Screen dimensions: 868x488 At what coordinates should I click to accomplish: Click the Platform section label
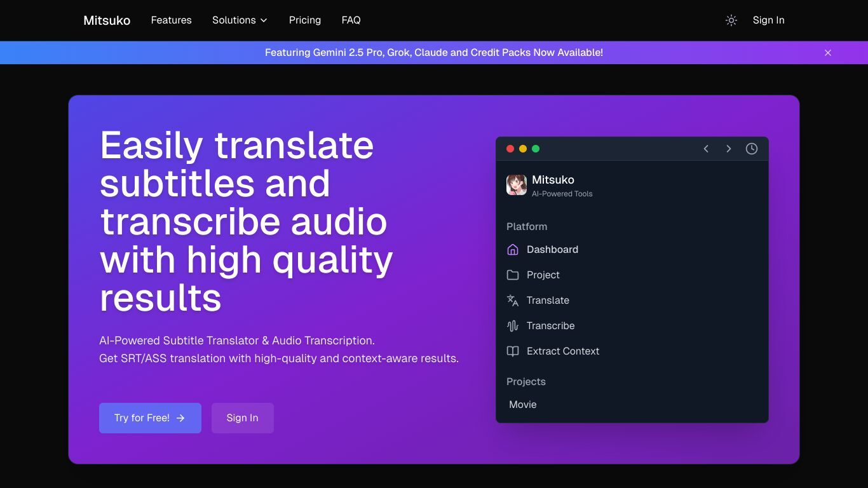(x=527, y=227)
